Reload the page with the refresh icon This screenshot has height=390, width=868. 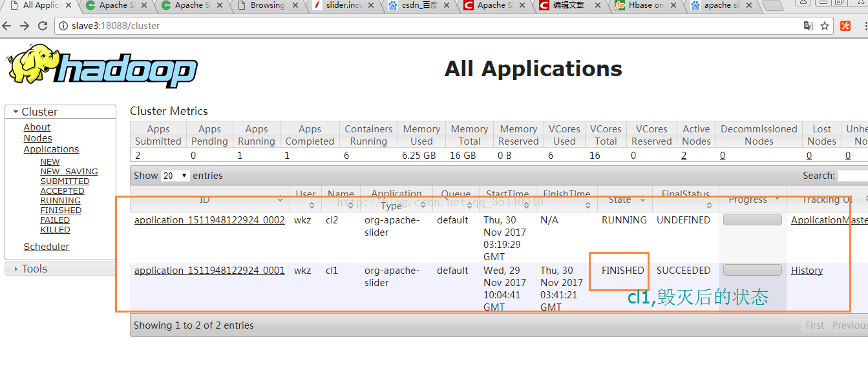43,26
